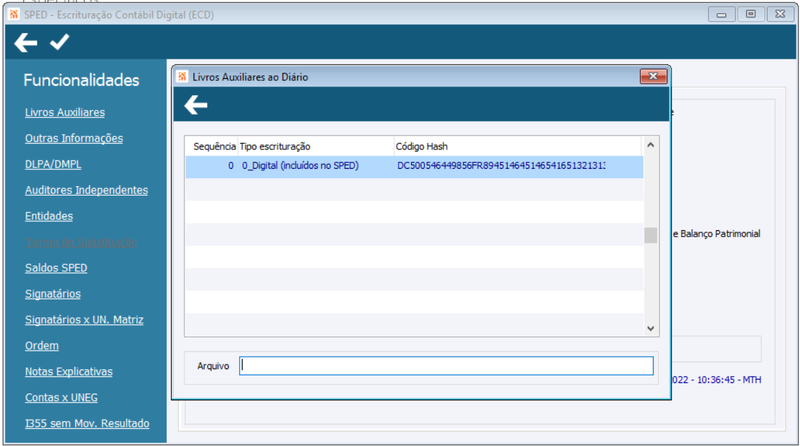Open Signatários x UN. Matriz link
Image resolution: width=800 pixels, height=446 pixels.
click(84, 320)
